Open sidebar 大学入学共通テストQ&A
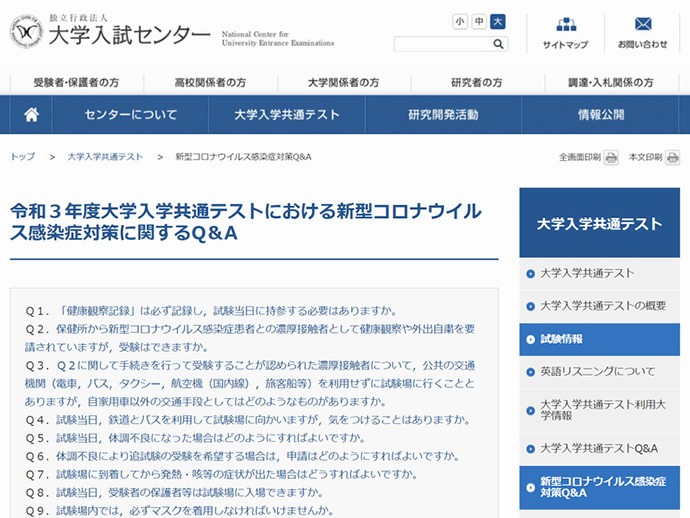The image size is (690, 518). coord(599,448)
